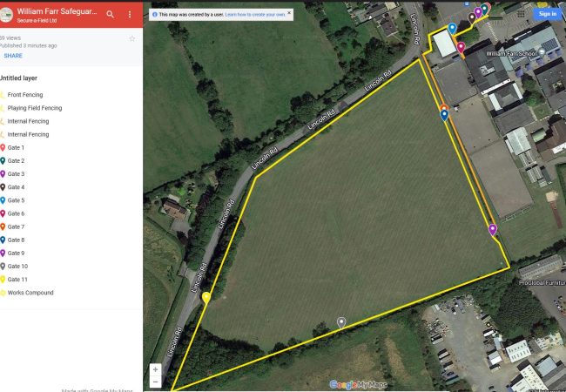Open the 'Learn how to create your own' link
Image resolution: width=566 pixels, height=392 pixels.
coord(255,15)
